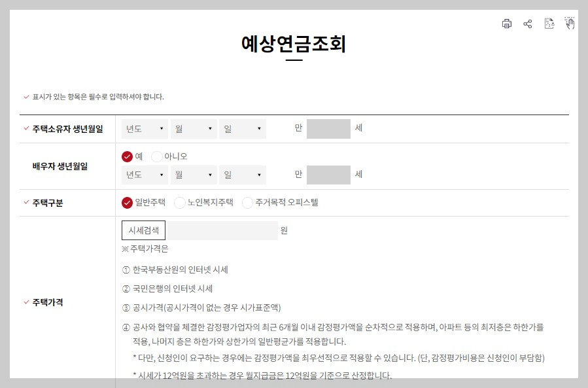Click the print icon
Screen dimensions: 588x388
tap(507, 23)
